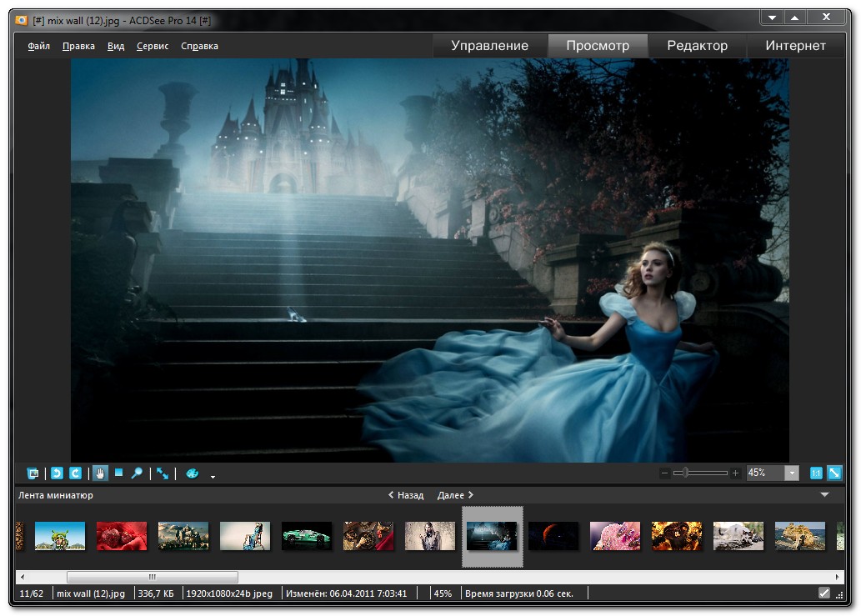
Task: Click the status bar checkmark icon
Action: 823,593
